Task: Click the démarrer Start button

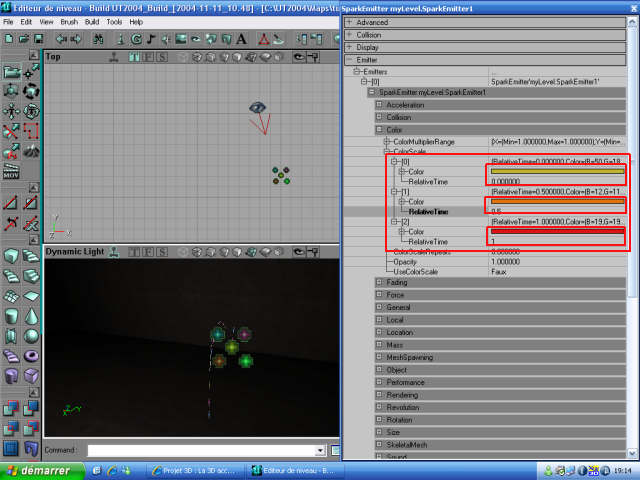Action: [x=38, y=470]
